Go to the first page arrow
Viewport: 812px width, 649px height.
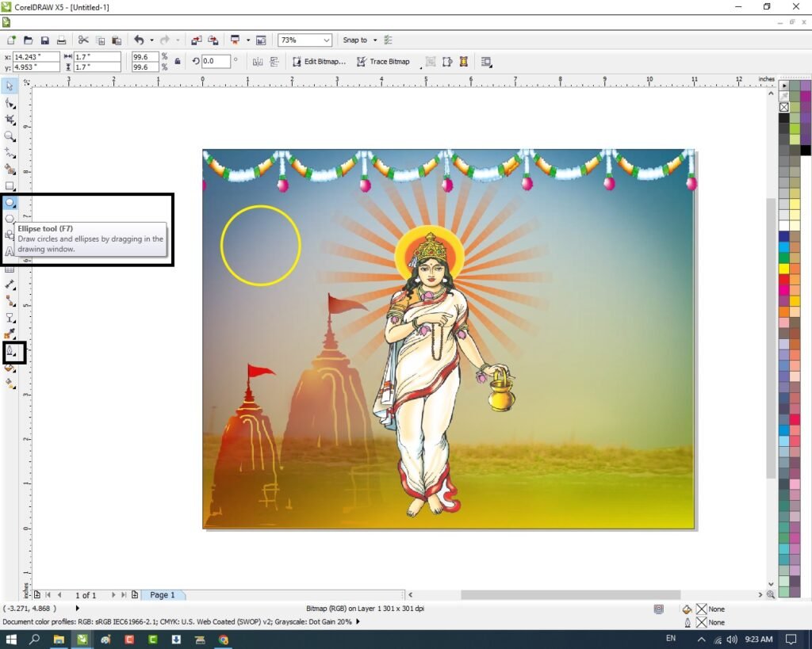[48, 594]
